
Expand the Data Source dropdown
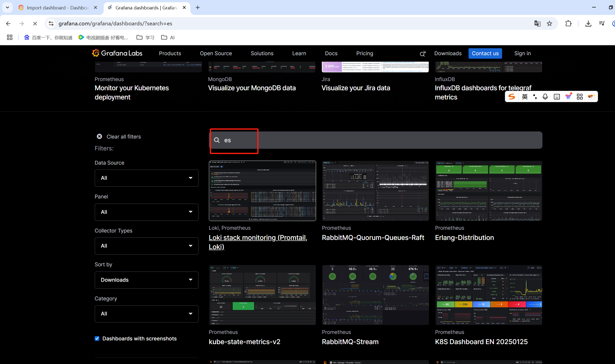pos(146,178)
